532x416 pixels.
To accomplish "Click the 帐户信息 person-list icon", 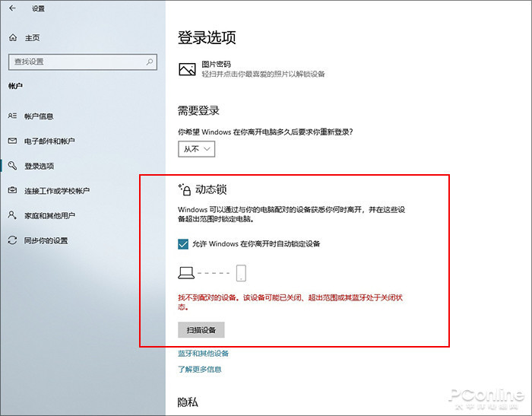I will pos(12,116).
